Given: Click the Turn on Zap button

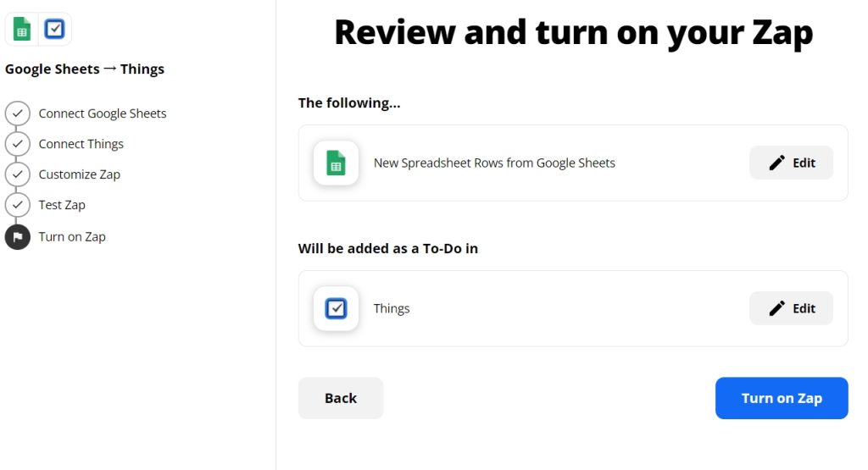Looking at the screenshot, I should pos(781,398).
